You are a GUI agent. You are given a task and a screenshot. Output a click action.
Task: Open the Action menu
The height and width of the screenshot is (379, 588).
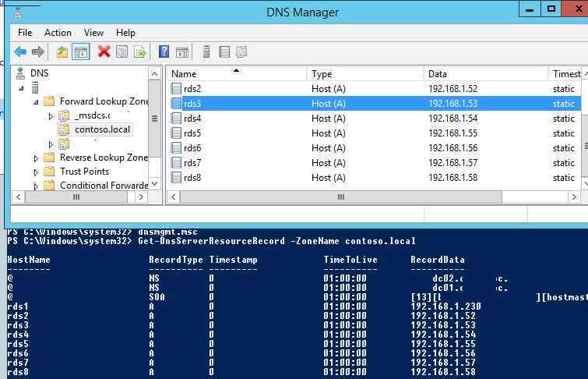coord(58,33)
